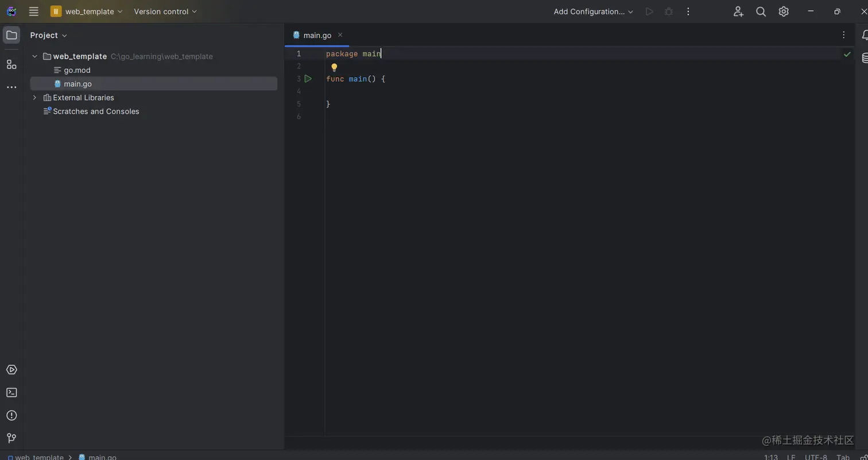Open the Problems tool window icon
The width and height of the screenshot is (868, 460).
(x=11, y=415)
